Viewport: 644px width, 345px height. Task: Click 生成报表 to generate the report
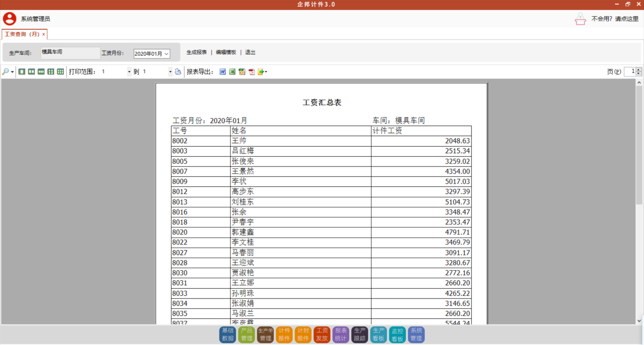click(197, 52)
